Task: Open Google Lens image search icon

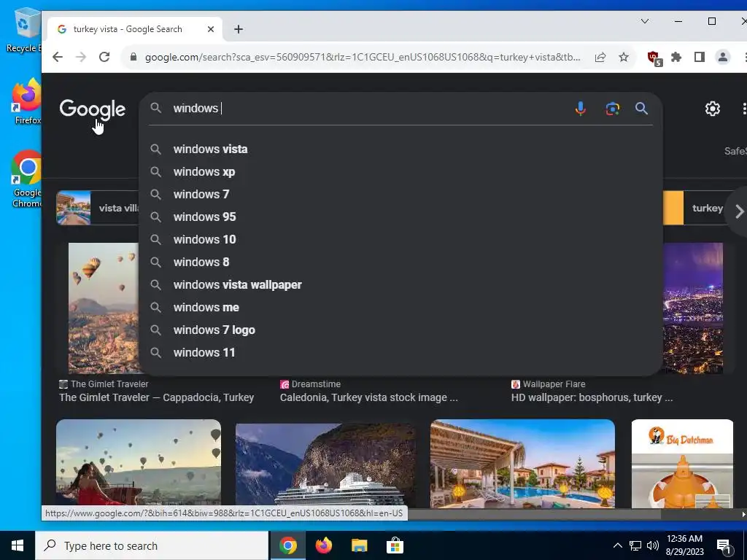Action: [x=612, y=109]
